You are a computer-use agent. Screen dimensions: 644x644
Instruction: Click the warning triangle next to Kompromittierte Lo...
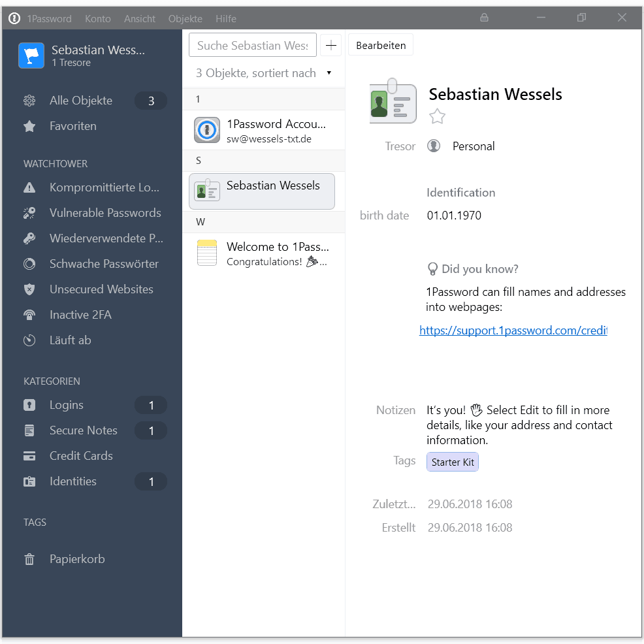[x=29, y=187]
